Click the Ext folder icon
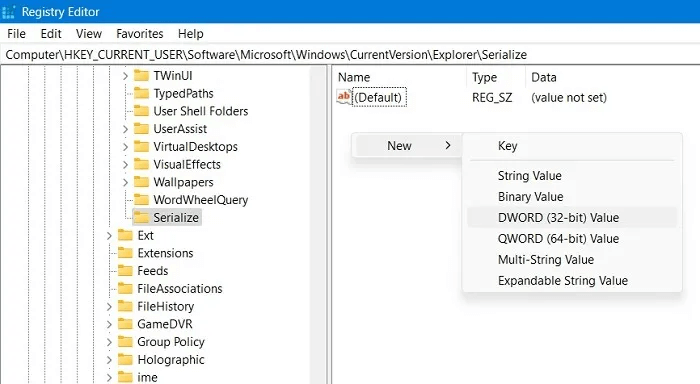700x384 pixels. pyautogui.click(x=125, y=235)
